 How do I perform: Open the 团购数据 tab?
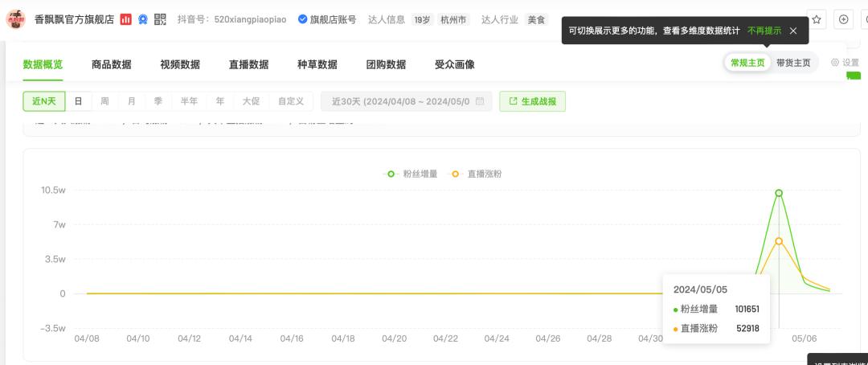pyautogui.click(x=386, y=64)
